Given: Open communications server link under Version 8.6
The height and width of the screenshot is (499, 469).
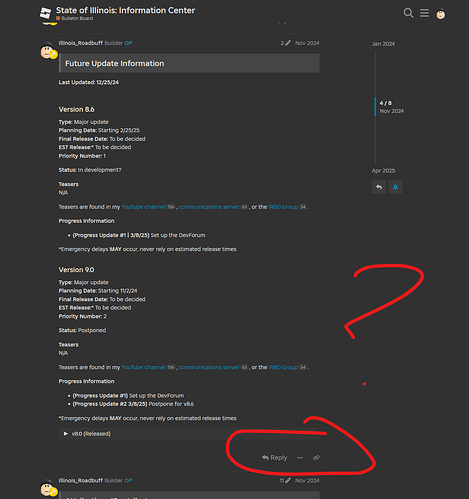Looking at the screenshot, I should [209, 207].
